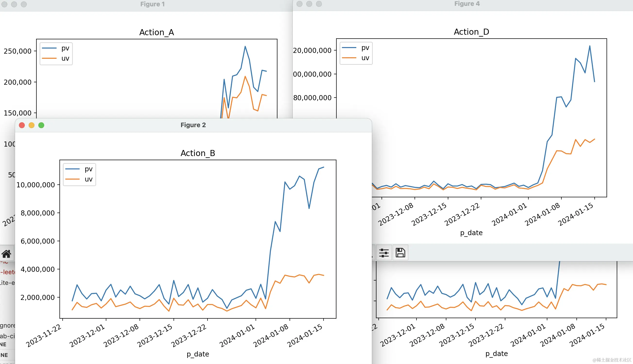Click the Home reset-view icon

pyautogui.click(x=7, y=254)
